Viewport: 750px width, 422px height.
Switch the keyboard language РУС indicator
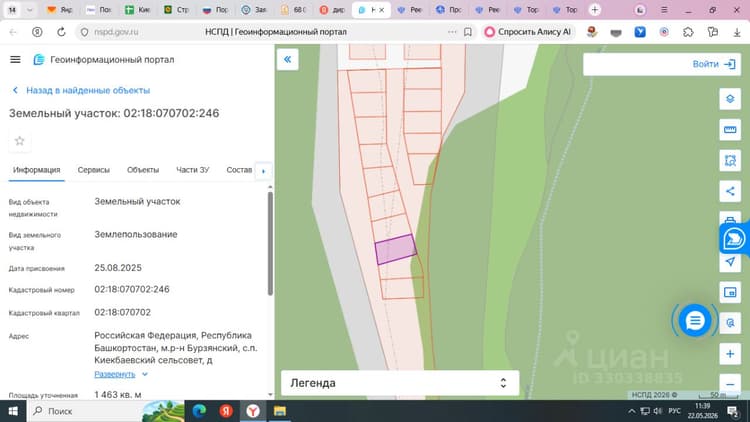tap(674, 411)
